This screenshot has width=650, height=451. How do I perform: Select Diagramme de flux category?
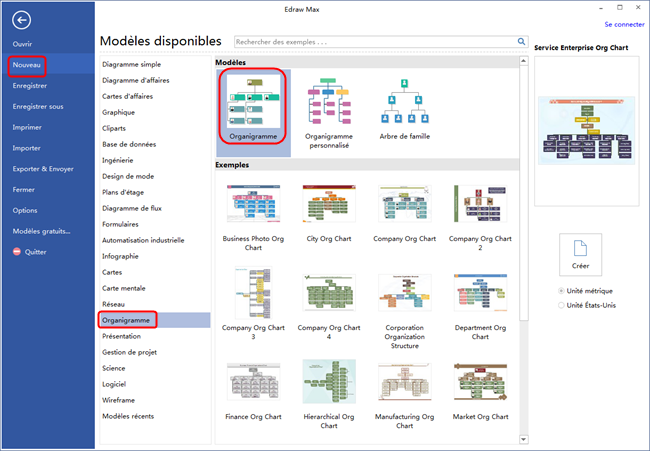pos(132,208)
